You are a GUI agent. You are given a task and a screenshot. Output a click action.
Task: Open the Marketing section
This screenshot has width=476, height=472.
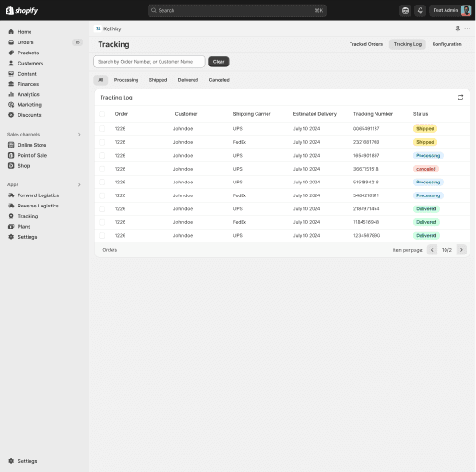coord(30,105)
